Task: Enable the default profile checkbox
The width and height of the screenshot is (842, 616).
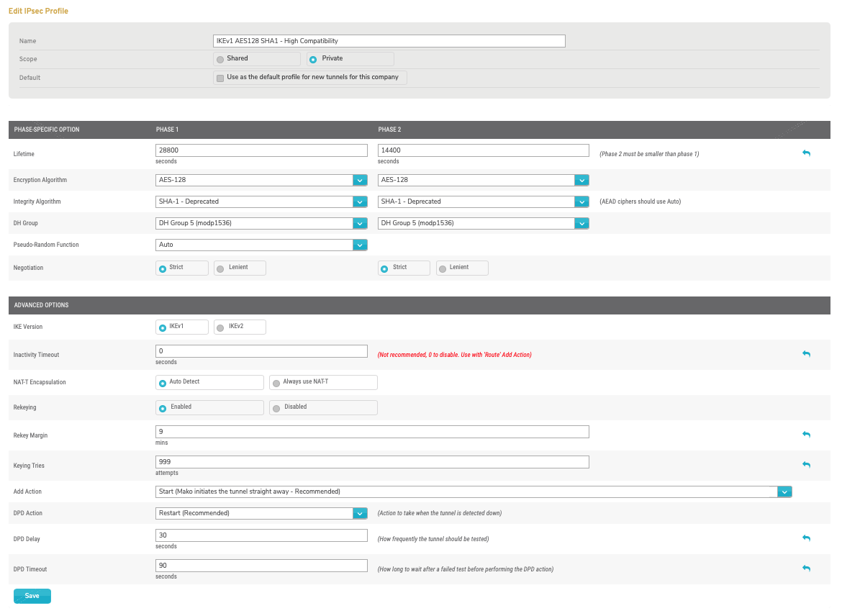Action: click(x=220, y=78)
